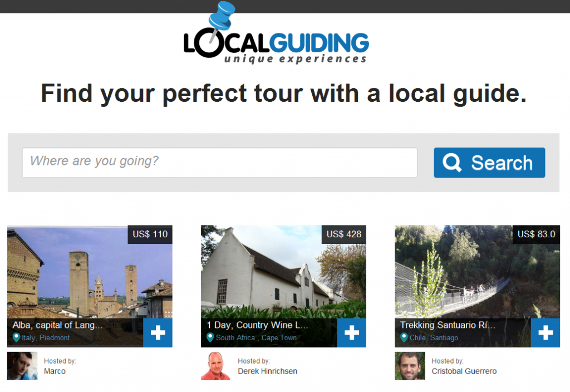Click the location pin beside Chile, Santiago
570x392 pixels.
404,337
